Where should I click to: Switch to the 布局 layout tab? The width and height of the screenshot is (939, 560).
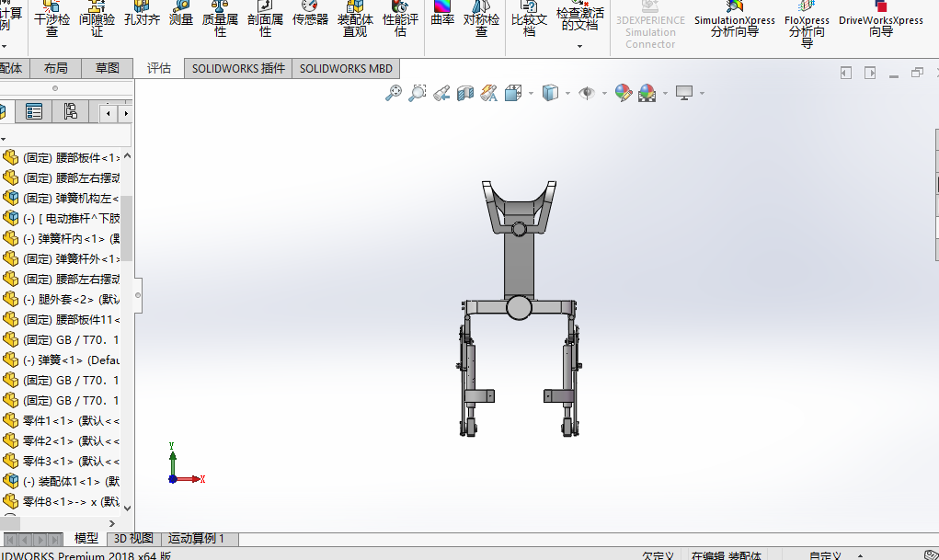56,68
